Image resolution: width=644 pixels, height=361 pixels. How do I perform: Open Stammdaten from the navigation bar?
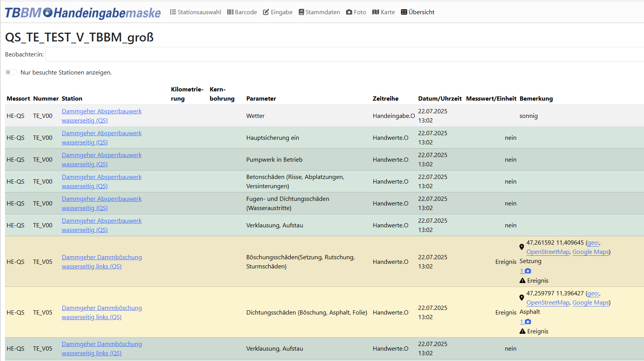coord(319,12)
